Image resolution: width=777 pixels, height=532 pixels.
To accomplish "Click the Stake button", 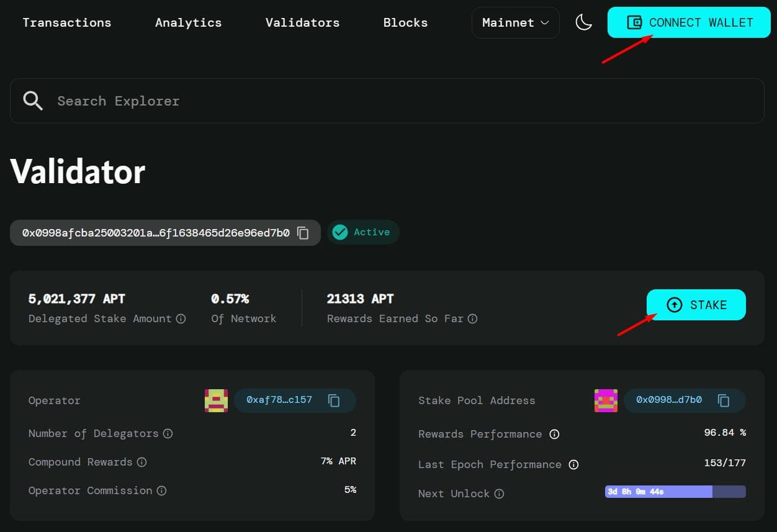I will (x=696, y=305).
